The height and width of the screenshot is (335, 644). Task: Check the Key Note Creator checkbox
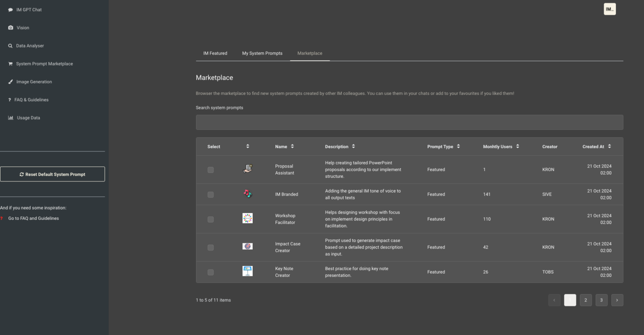point(211,272)
